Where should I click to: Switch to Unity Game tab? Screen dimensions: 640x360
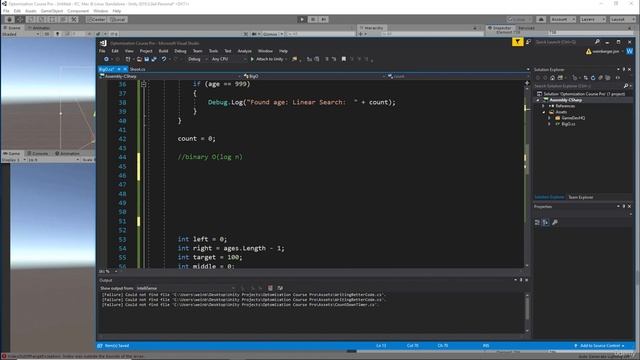[12, 153]
